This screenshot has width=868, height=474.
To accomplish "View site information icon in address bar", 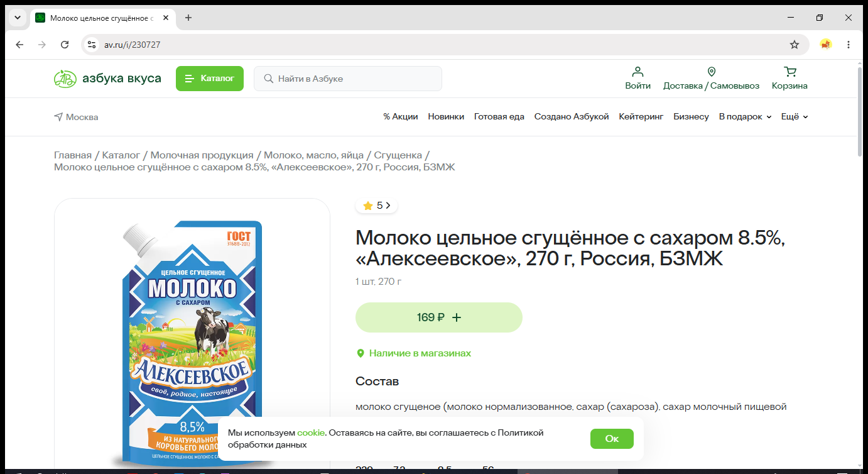I will [x=92, y=45].
